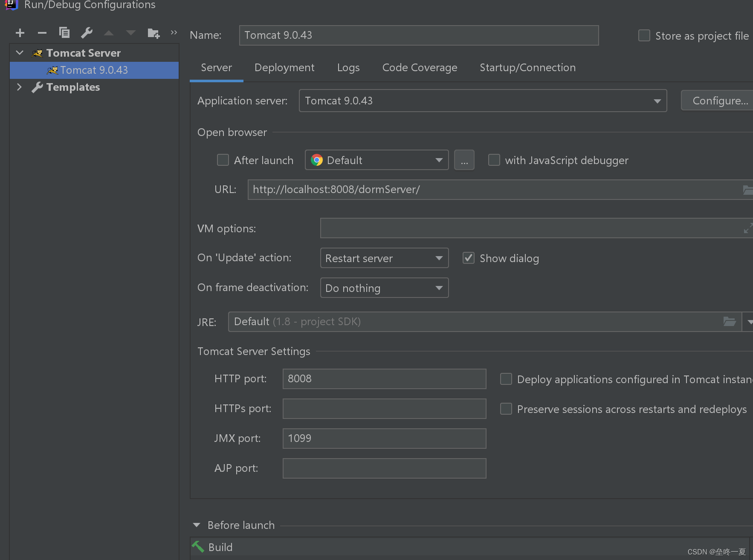The height and width of the screenshot is (560, 753).
Task: Click the browser settings ellipsis button
Action: (x=464, y=160)
